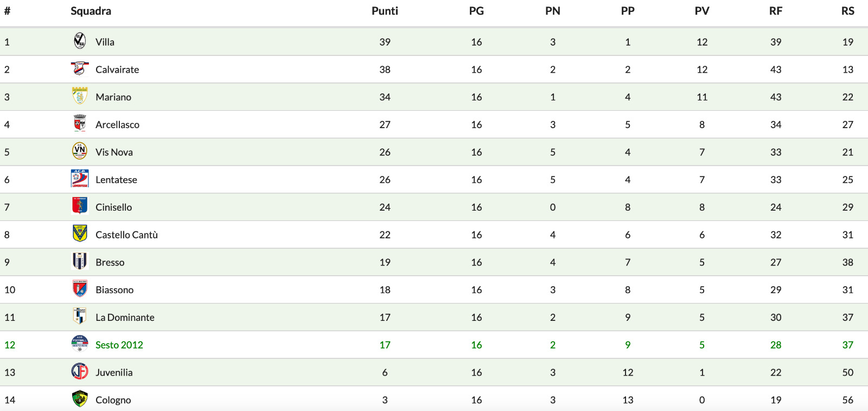The width and height of the screenshot is (868, 411).
Task: Click the Cinisello red-blue shield icon
Action: coord(80,206)
